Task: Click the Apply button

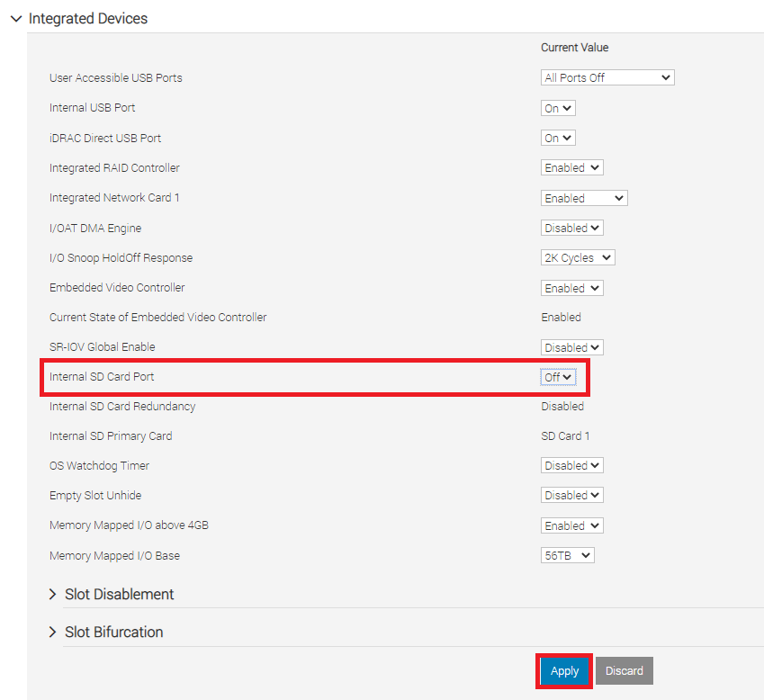Action: pos(564,670)
